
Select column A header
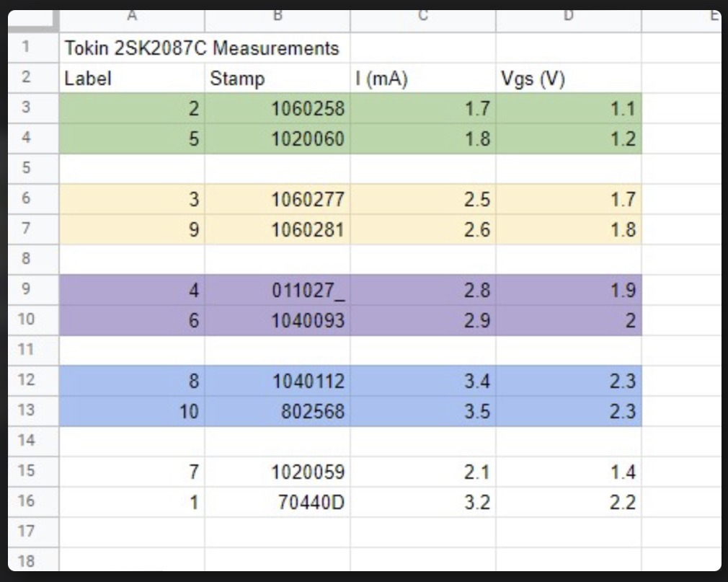(x=132, y=21)
